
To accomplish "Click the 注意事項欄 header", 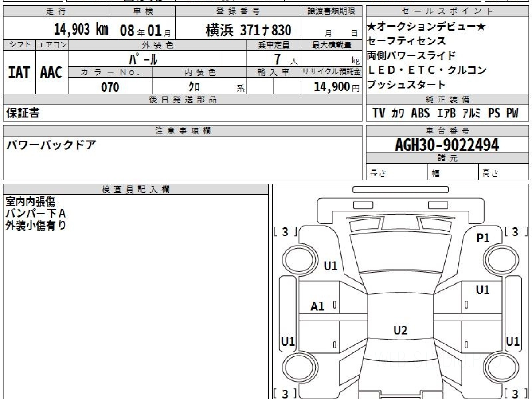I will coord(182,131).
